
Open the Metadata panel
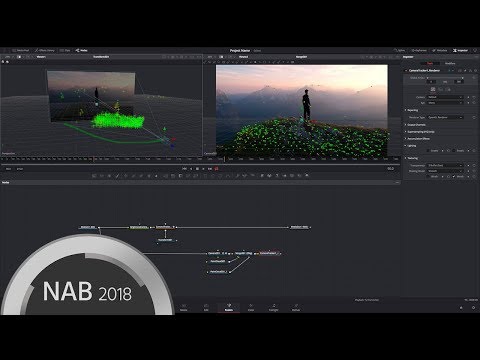click(x=440, y=50)
